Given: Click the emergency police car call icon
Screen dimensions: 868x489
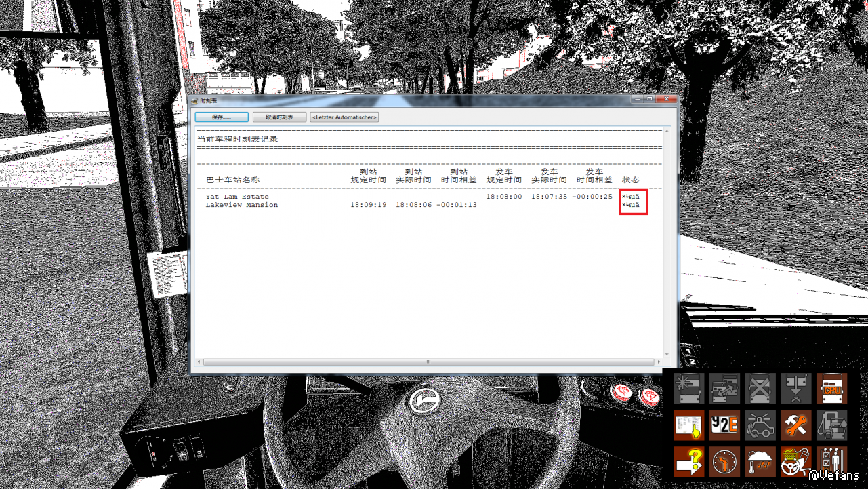Looking at the screenshot, I should (760, 425).
